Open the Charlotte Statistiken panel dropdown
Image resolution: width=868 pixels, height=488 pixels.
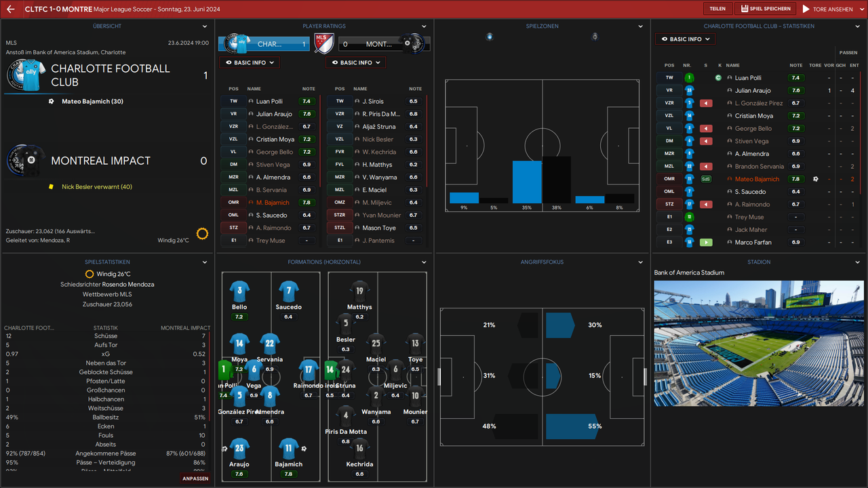pos(859,26)
